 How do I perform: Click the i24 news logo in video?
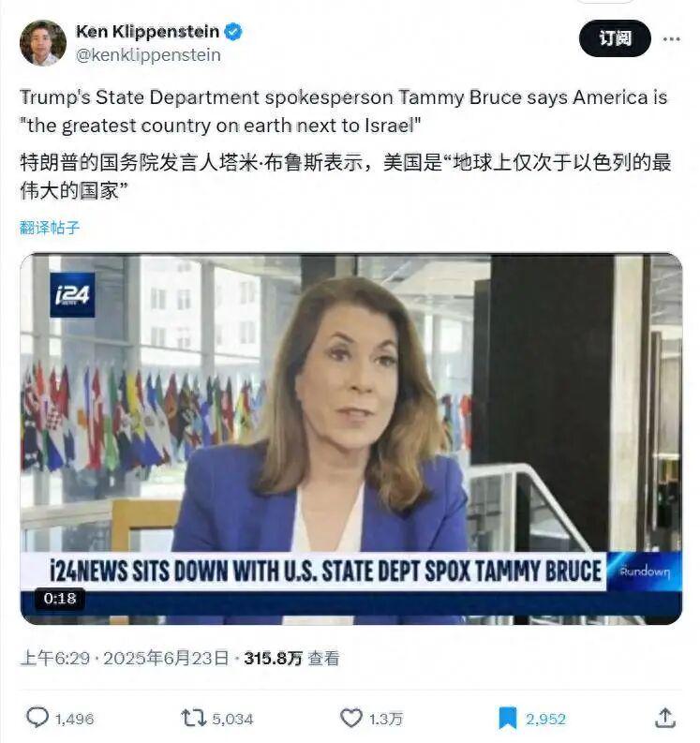(72, 295)
